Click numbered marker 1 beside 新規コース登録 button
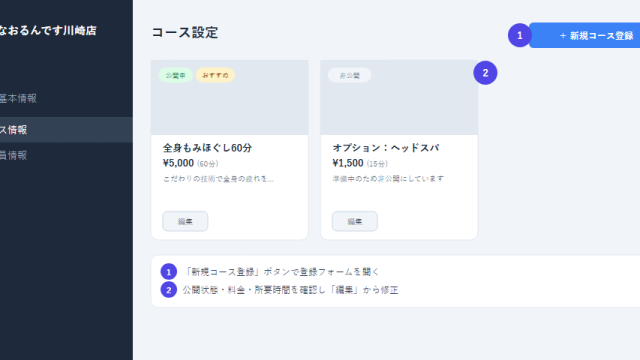 520,36
